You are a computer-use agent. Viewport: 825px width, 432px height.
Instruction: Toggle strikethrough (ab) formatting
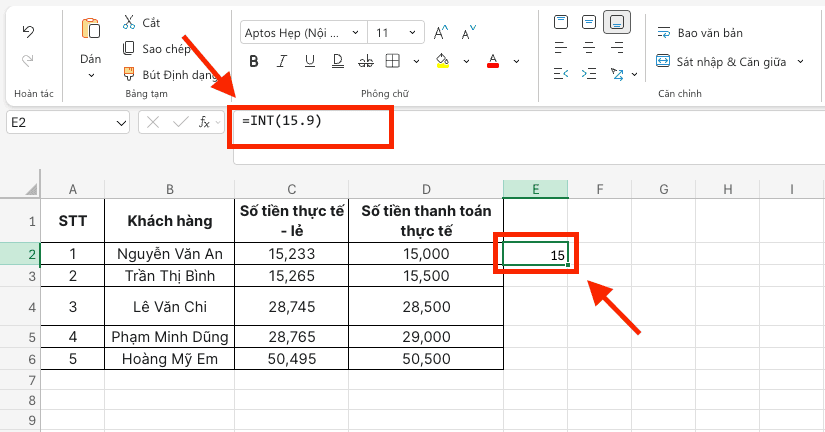[x=366, y=62]
